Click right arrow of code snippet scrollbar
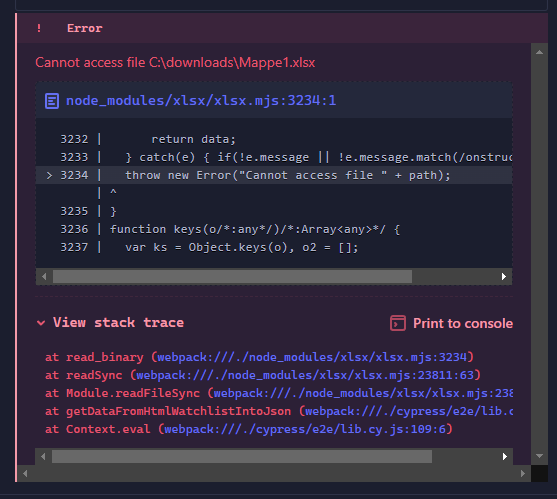The image size is (557, 499). (x=504, y=277)
